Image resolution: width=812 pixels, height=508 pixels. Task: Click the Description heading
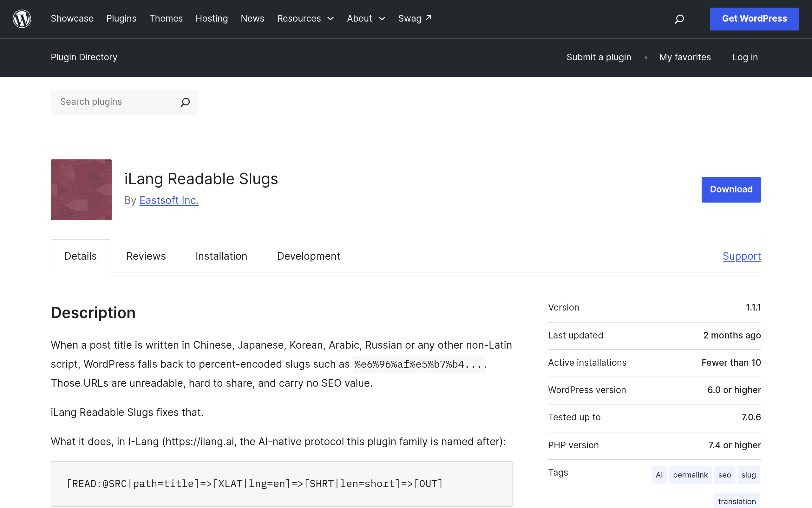tap(93, 313)
